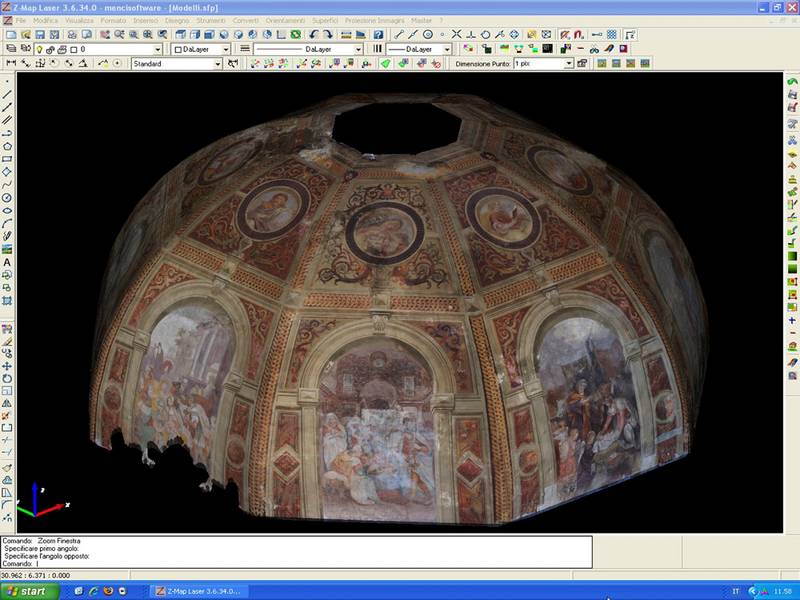Activate the magnet snap icon
Screen dimensions: 800x600
[x=579, y=35]
